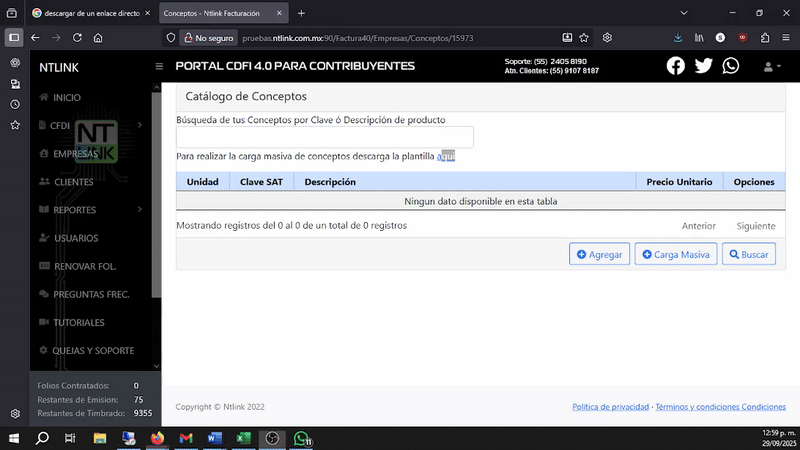Expand the CFDI submenu arrow

pyautogui.click(x=140, y=125)
